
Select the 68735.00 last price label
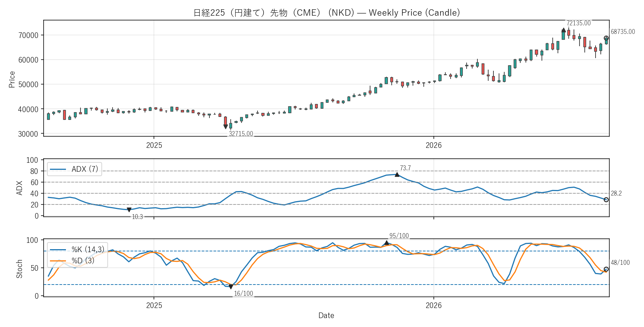tap(623, 32)
